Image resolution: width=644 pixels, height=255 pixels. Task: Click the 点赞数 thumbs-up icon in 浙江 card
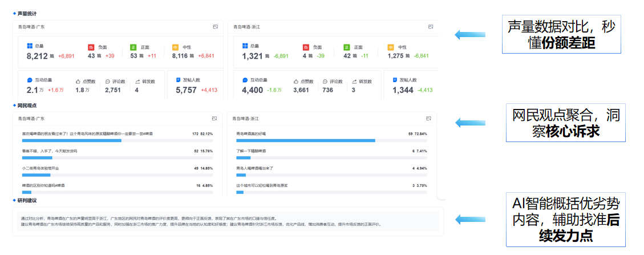(297, 82)
